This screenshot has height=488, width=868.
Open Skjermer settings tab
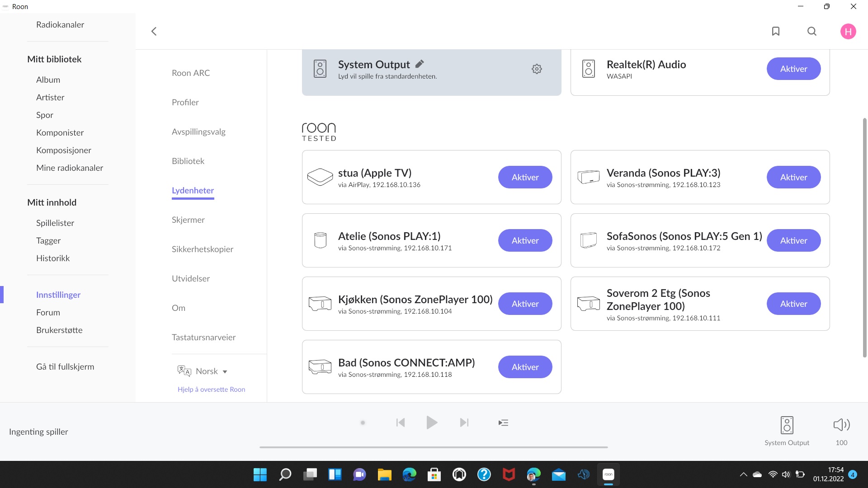188,220
